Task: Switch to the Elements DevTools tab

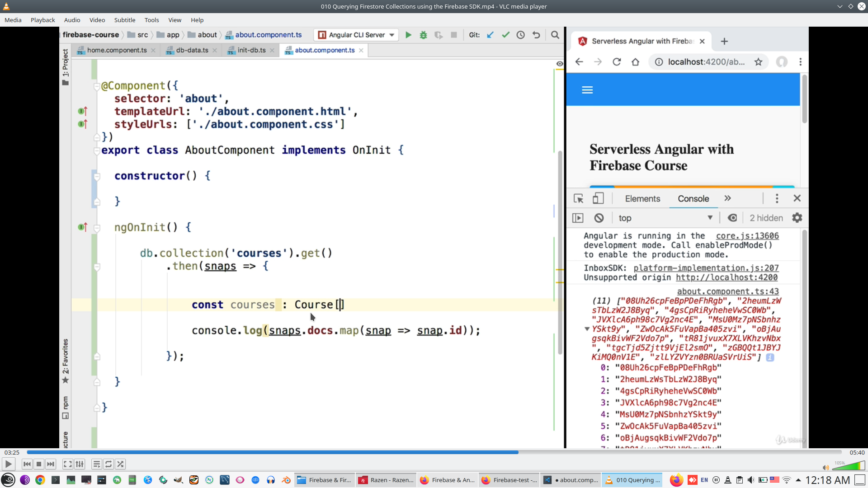Action: pos(642,199)
